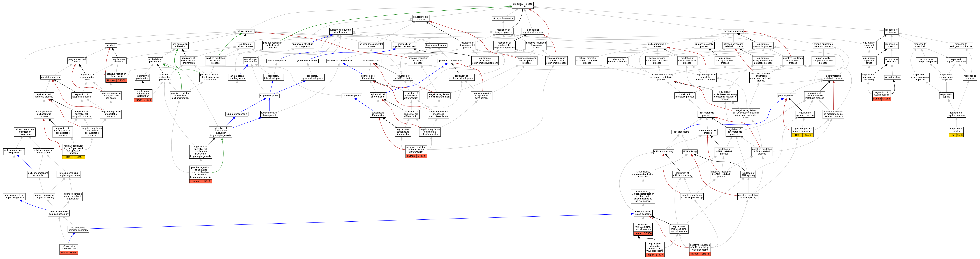The image size is (980, 259).
Task: Click the 'wound healing' node
Action: pos(893,77)
